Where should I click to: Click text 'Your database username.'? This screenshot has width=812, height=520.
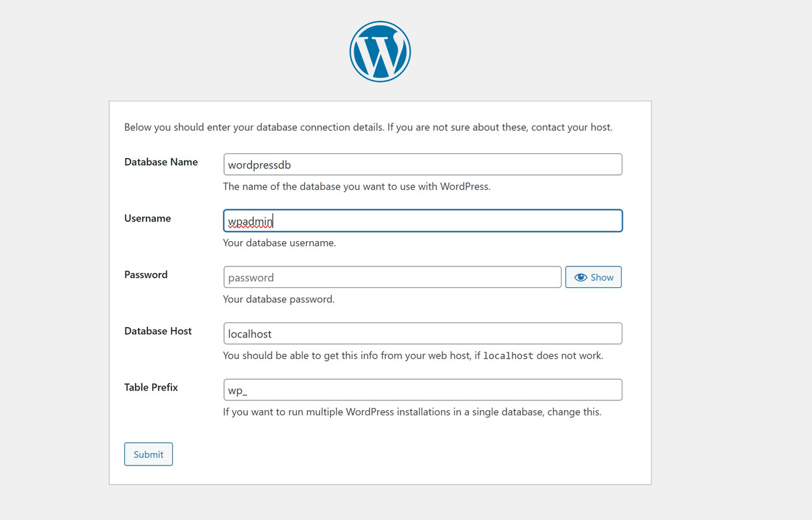pos(279,243)
